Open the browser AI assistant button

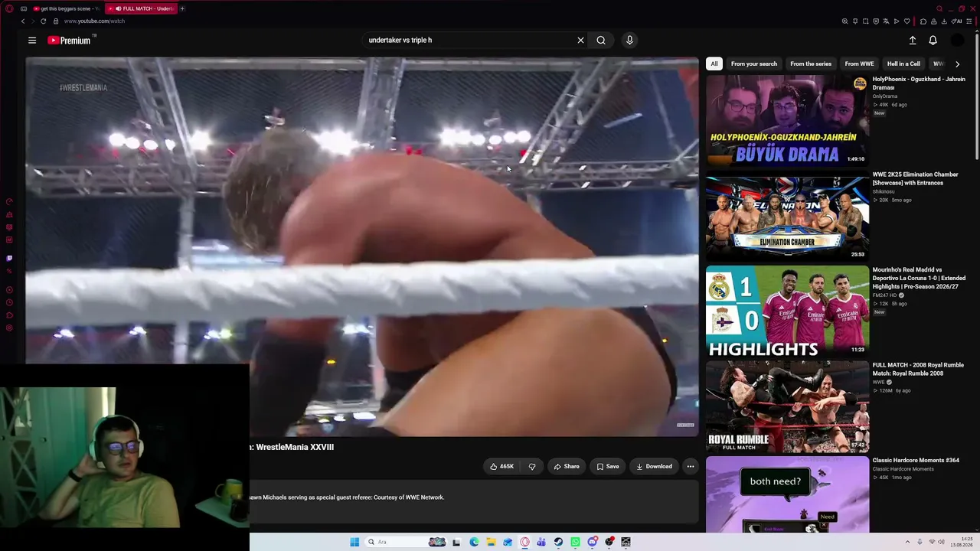click(957, 21)
